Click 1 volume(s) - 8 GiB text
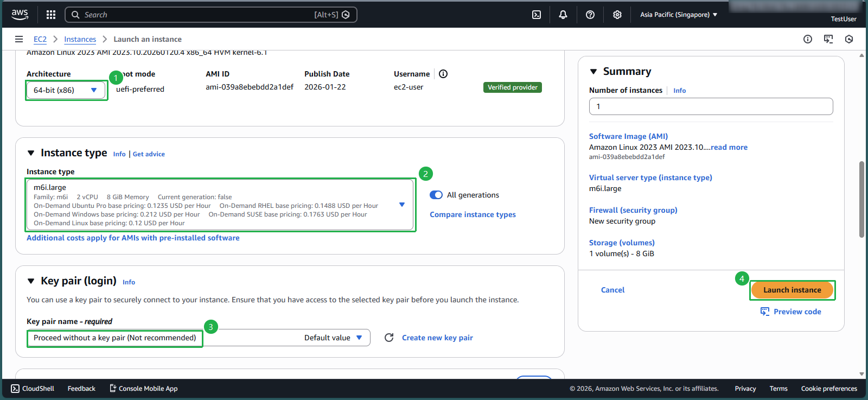Viewport: 868px width, 400px height. click(622, 253)
